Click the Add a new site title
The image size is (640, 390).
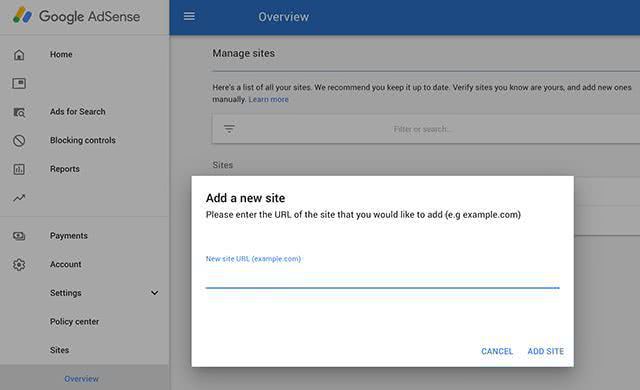[246, 198]
